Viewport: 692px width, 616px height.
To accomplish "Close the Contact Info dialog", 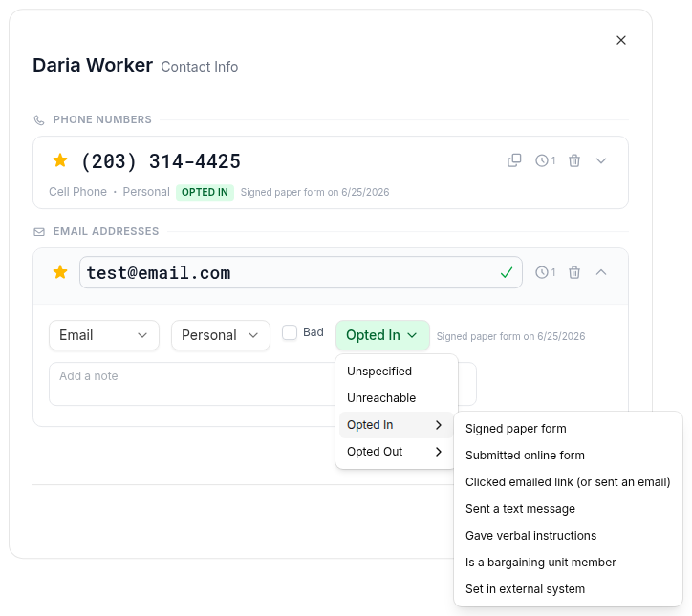I will pos(621,40).
